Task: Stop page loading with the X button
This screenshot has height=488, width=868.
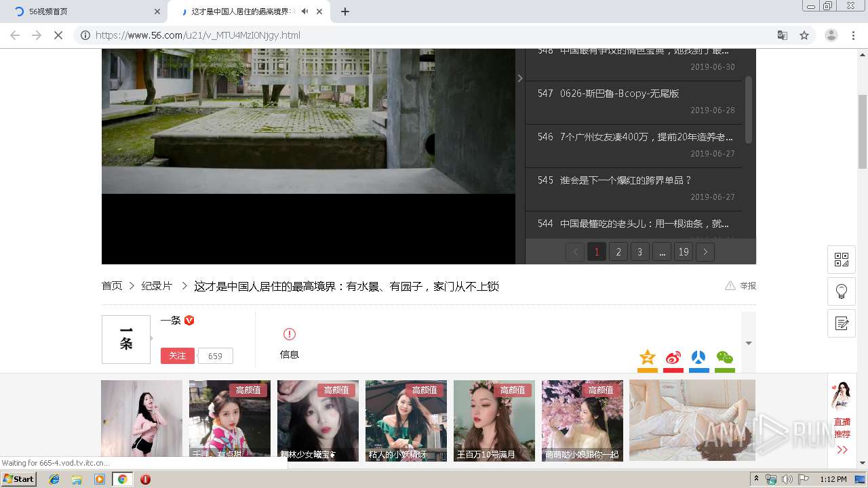Action: [x=58, y=35]
